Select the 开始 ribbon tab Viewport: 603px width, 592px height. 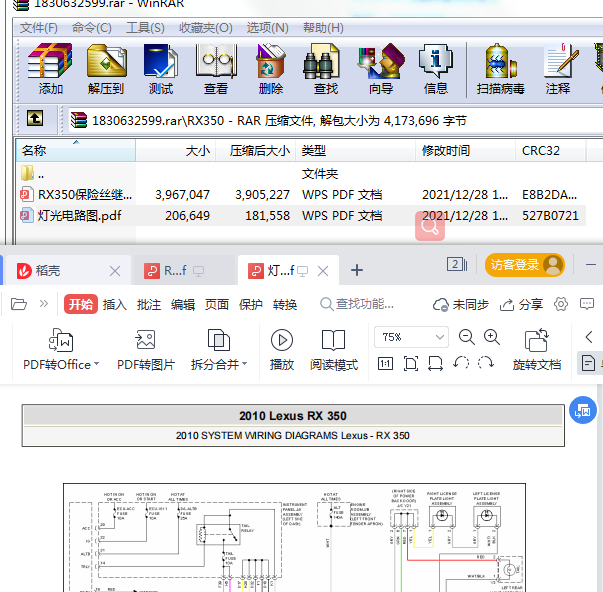[x=81, y=304]
